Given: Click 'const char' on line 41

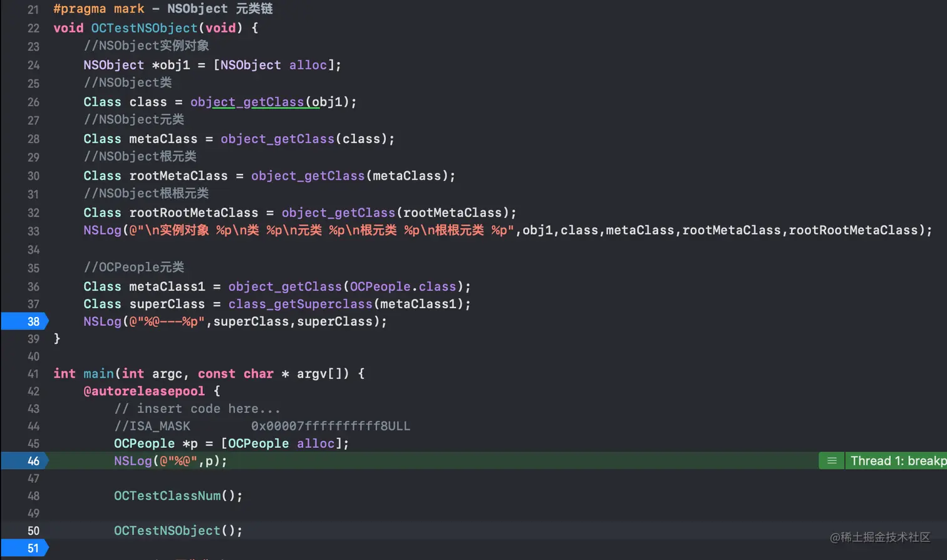Looking at the screenshot, I should pyautogui.click(x=236, y=374).
